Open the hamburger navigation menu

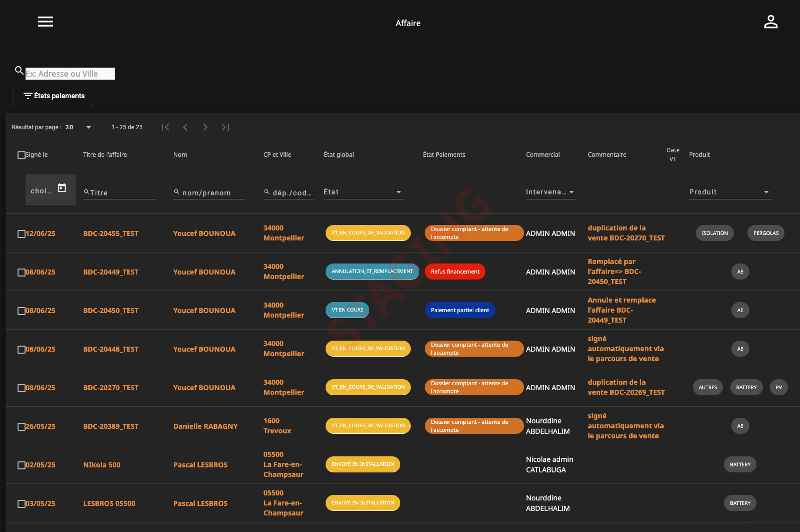tap(46, 22)
